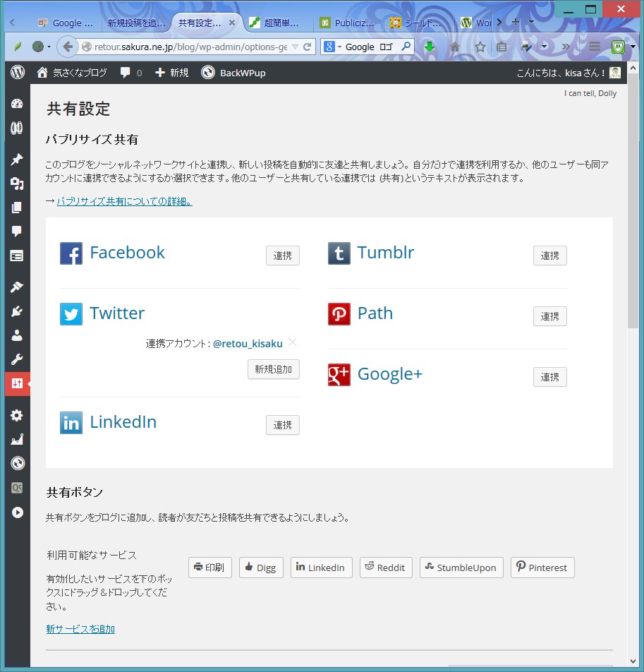This screenshot has height=672, width=644.
Task: Open the WordPress logo menu in admin bar
Action: (x=18, y=73)
